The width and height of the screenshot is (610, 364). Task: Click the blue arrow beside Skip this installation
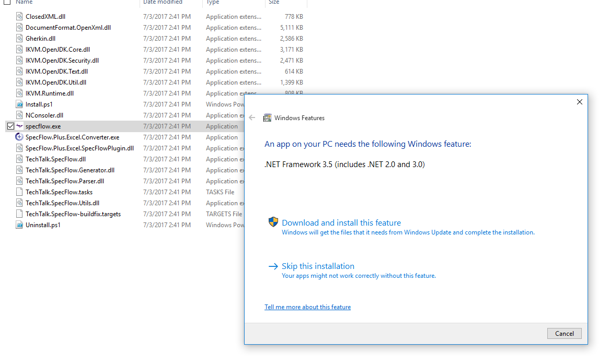[273, 266]
